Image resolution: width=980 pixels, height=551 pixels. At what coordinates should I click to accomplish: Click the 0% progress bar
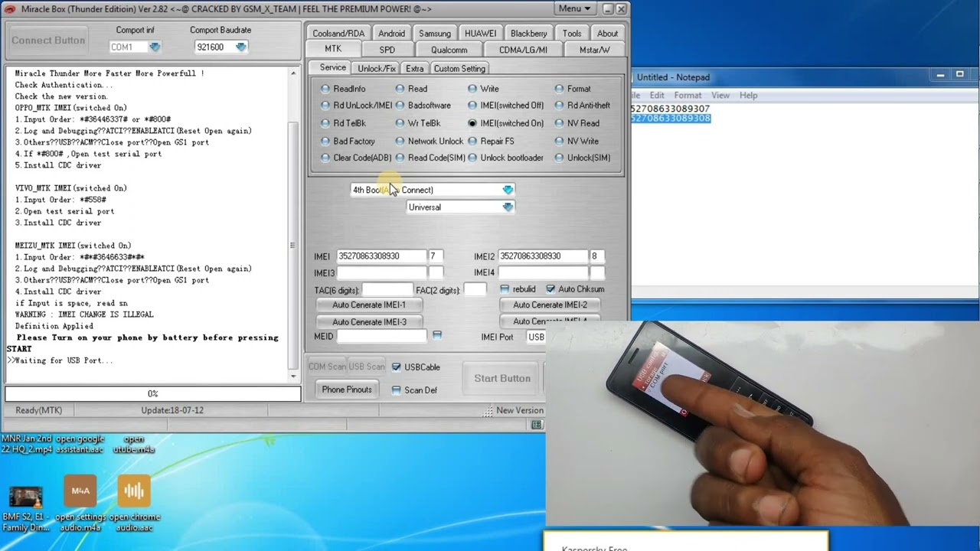[x=153, y=393]
